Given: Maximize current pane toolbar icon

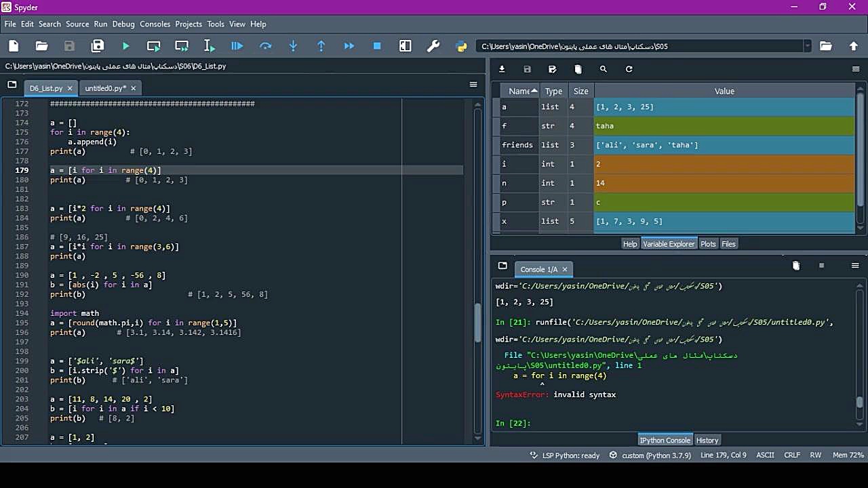Looking at the screenshot, I should point(406,46).
